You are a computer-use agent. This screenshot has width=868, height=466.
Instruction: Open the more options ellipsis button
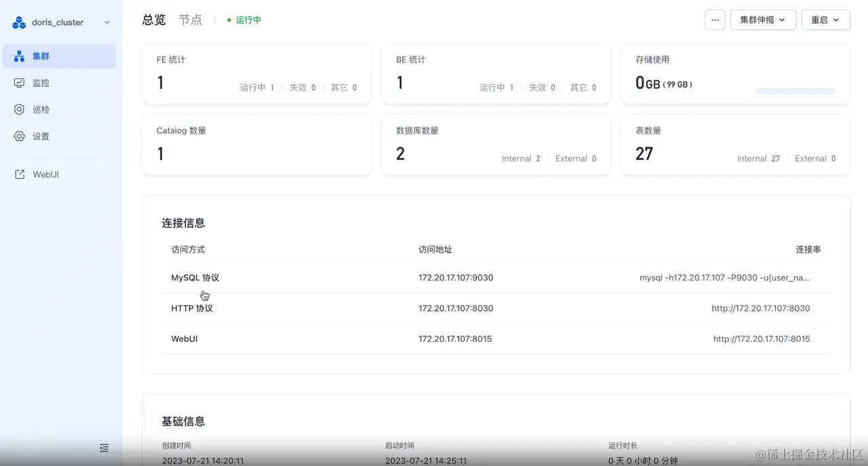pos(715,20)
